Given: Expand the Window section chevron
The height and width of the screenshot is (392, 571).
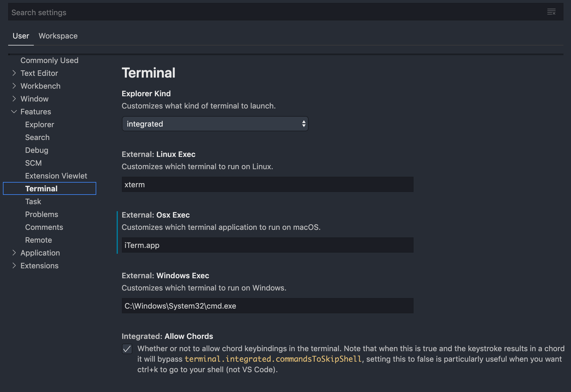Looking at the screenshot, I should [x=14, y=99].
